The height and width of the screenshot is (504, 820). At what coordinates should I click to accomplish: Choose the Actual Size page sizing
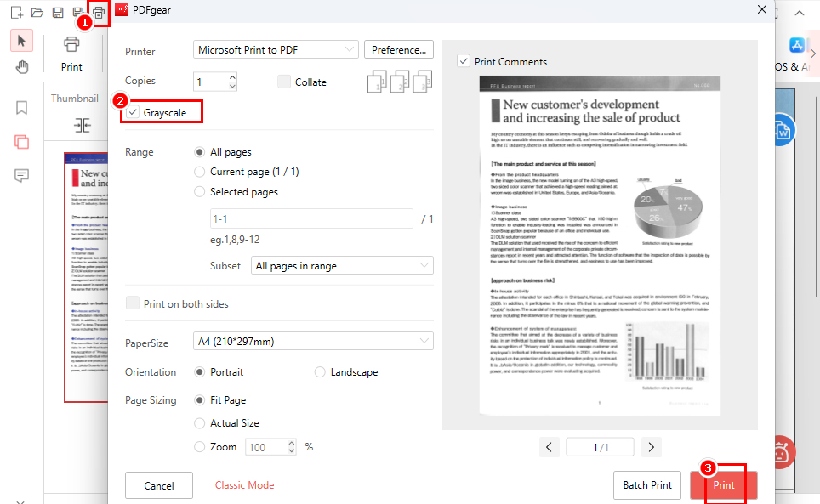(200, 423)
